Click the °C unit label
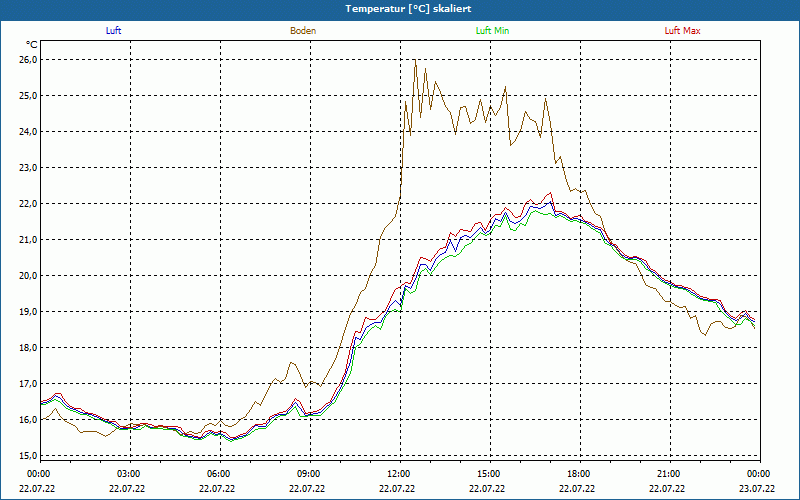The image size is (800, 500). coord(32,45)
